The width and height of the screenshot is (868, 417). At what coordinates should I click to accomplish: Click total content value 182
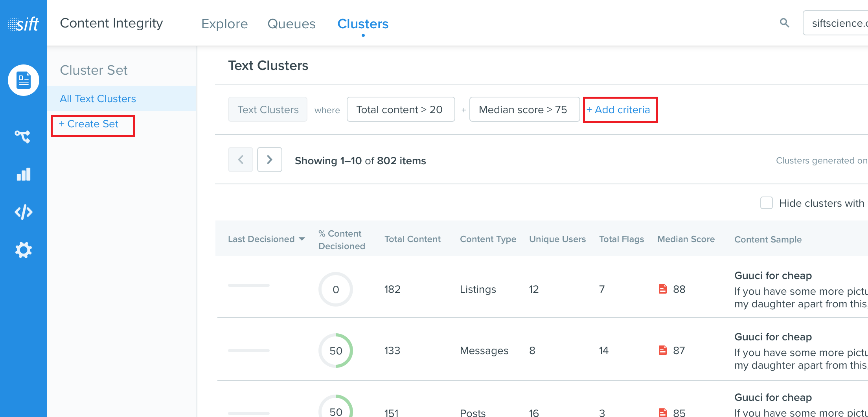(x=392, y=289)
